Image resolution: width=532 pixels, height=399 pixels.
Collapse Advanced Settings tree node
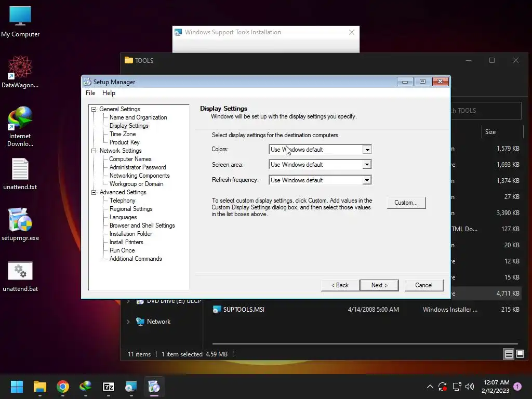94,192
